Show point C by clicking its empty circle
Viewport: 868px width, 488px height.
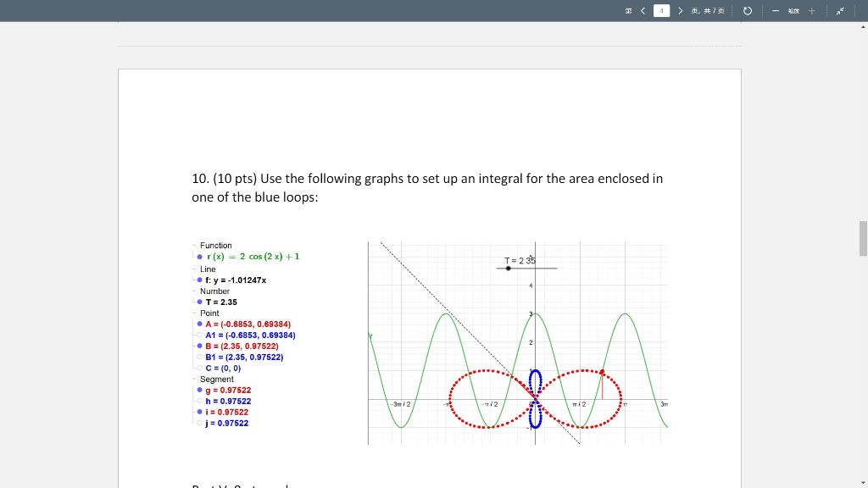coord(198,368)
